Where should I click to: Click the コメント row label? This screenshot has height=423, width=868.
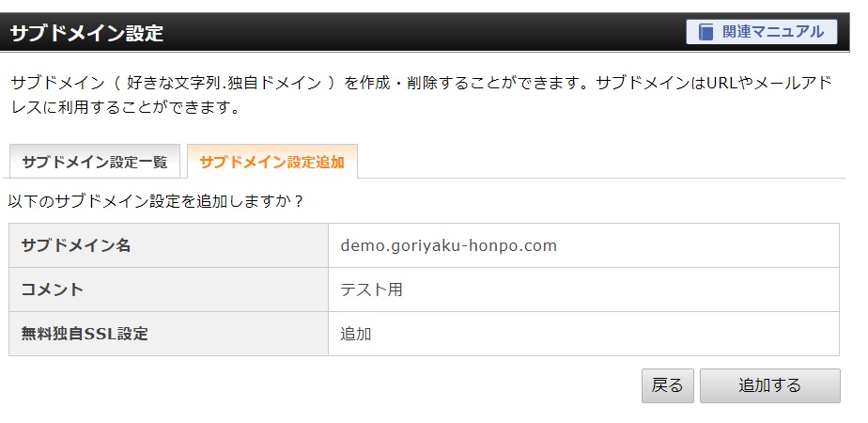pyautogui.click(x=168, y=290)
